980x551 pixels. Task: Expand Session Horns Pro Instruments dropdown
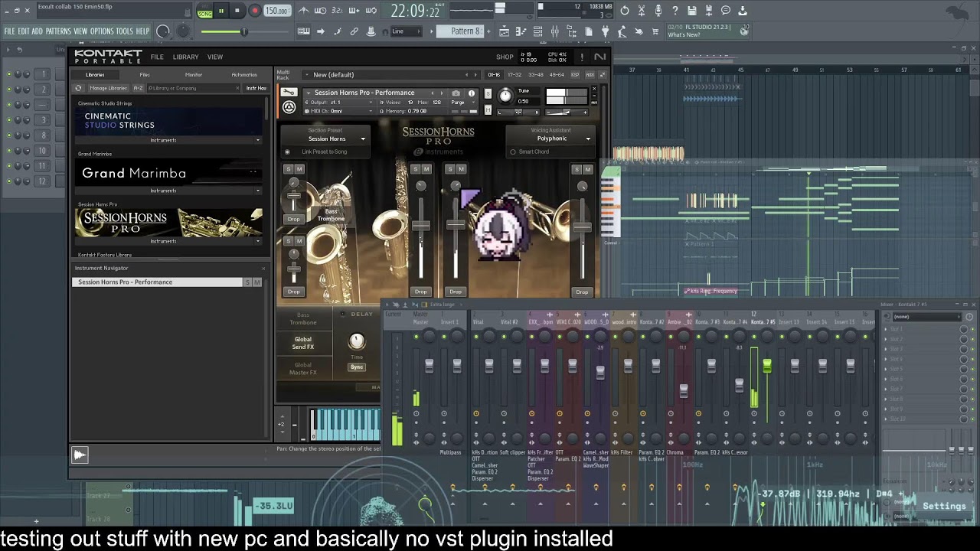168,241
